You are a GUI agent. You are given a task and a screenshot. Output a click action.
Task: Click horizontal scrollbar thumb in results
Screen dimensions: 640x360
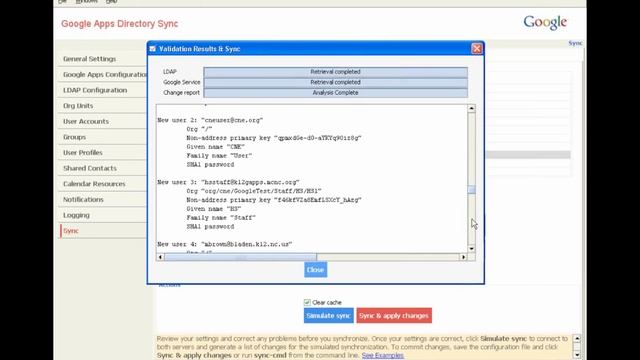coord(240,257)
